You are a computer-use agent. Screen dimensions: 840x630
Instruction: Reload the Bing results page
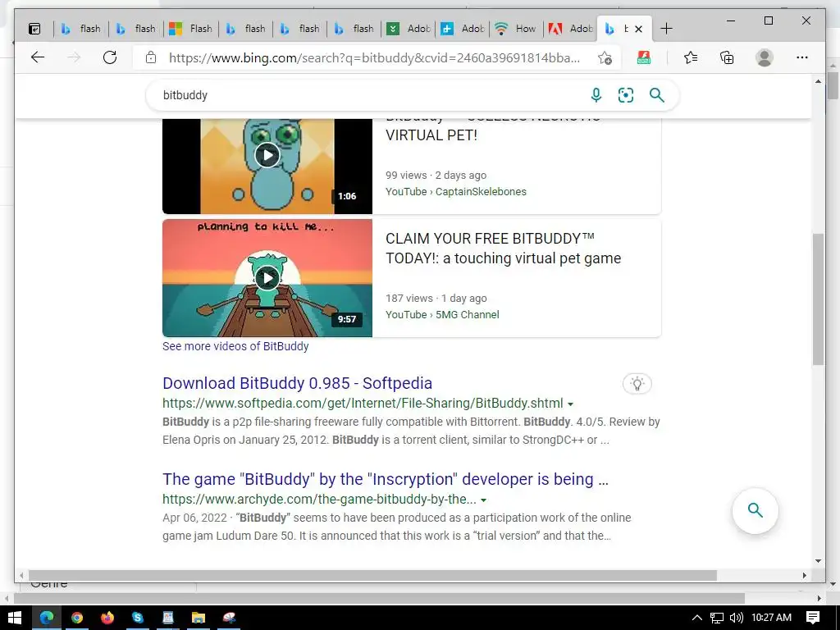pyautogui.click(x=110, y=57)
